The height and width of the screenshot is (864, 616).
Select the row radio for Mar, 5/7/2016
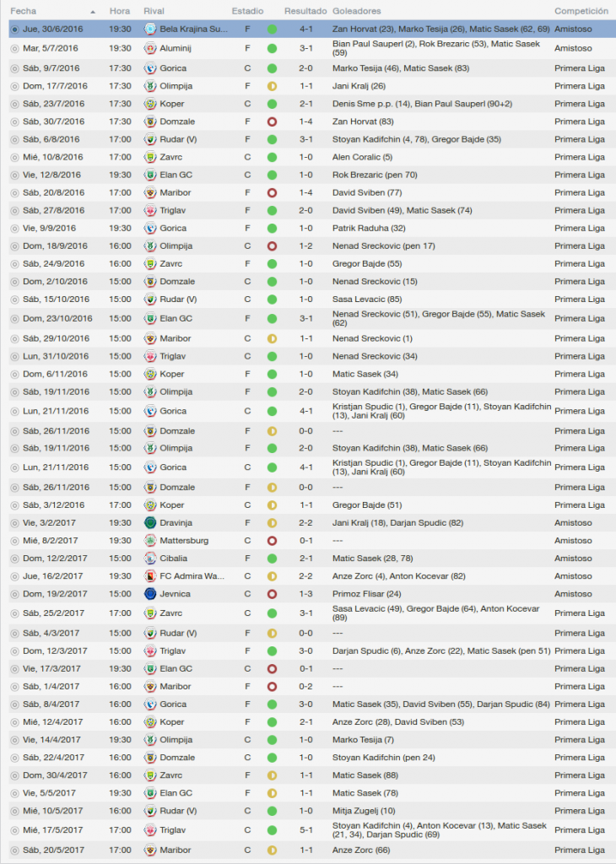click(x=15, y=48)
